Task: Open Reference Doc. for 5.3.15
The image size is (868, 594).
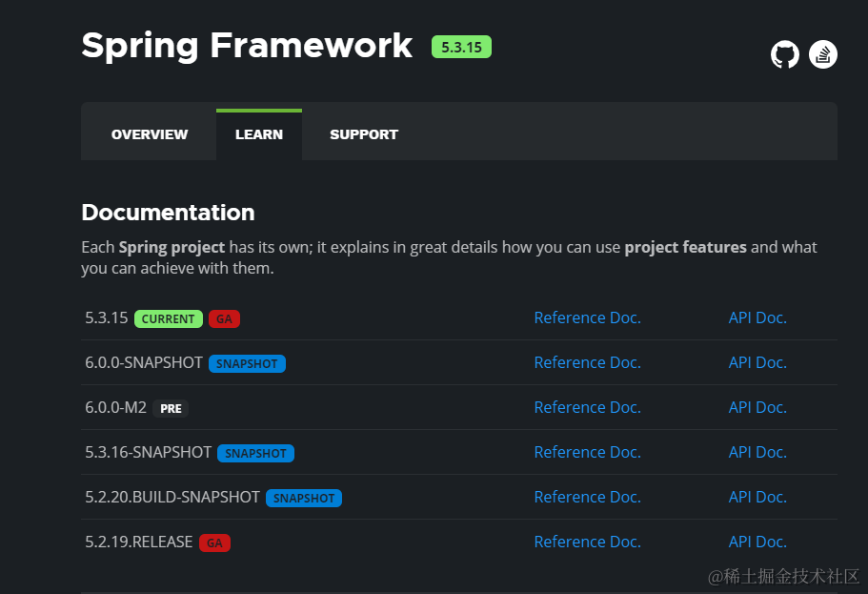Action: click(587, 317)
